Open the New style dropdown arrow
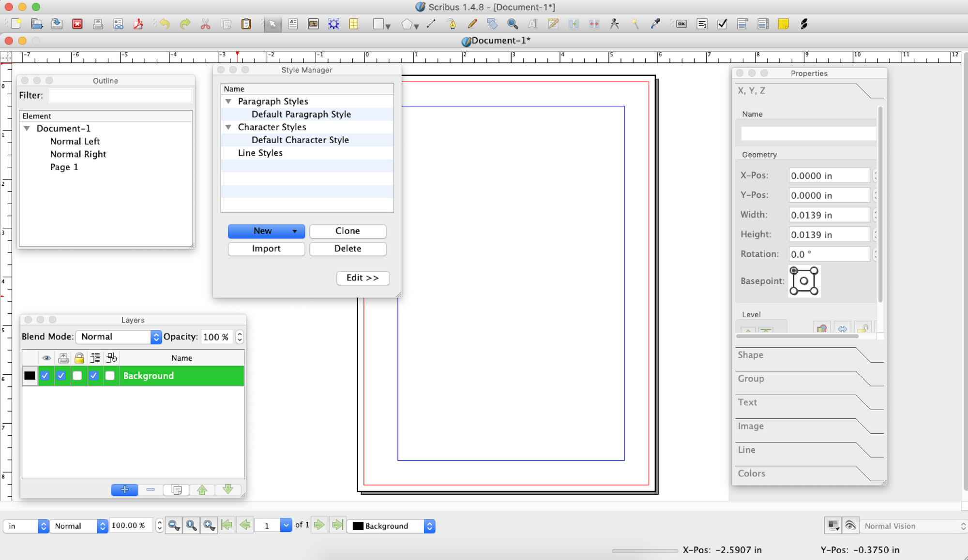 coord(295,231)
